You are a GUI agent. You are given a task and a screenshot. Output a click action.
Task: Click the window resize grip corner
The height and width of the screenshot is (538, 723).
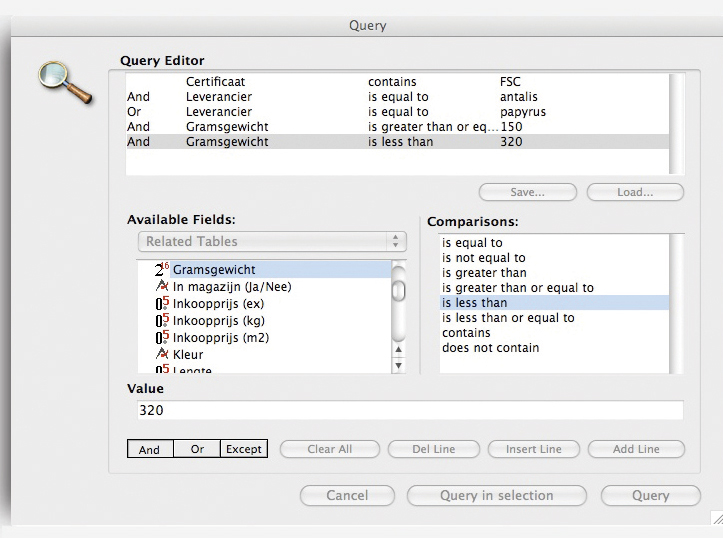(717, 518)
